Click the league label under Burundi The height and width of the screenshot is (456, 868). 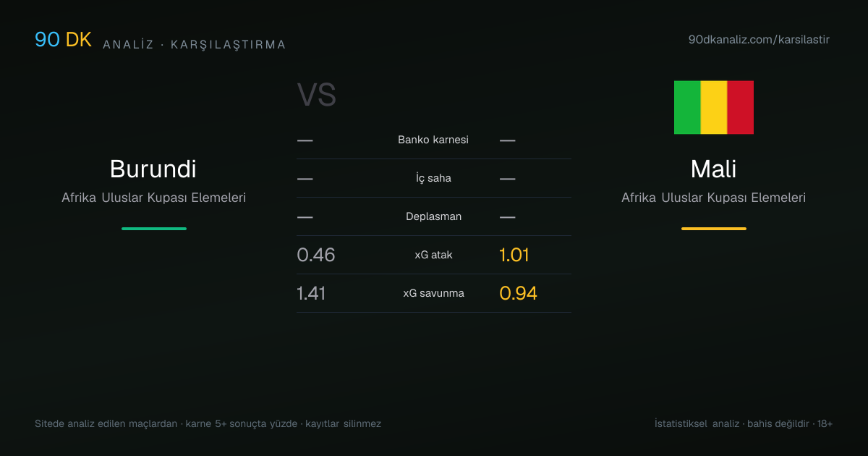tap(154, 198)
